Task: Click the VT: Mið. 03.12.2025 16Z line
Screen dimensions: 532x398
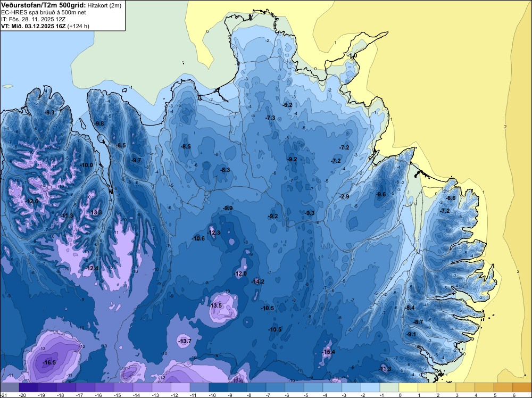Action: pyautogui.click(x=45, y=26)
